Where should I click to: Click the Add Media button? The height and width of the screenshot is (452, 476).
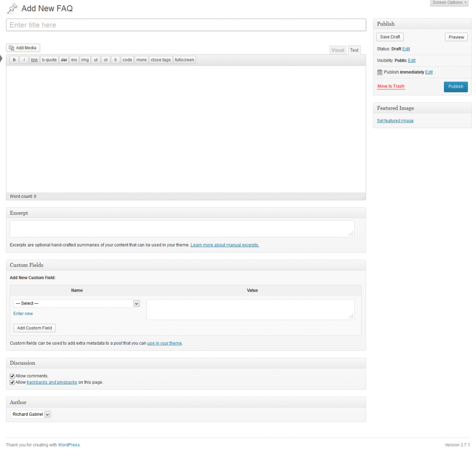(23, 48)
